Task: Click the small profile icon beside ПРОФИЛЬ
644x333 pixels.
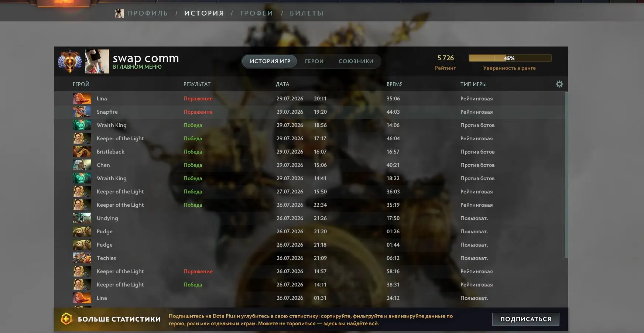Action: 119,13
